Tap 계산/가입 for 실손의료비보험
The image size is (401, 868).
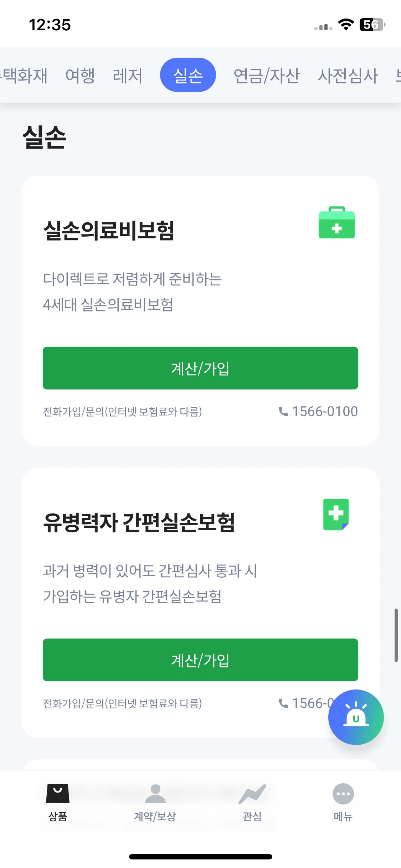[x=200, y=368]
